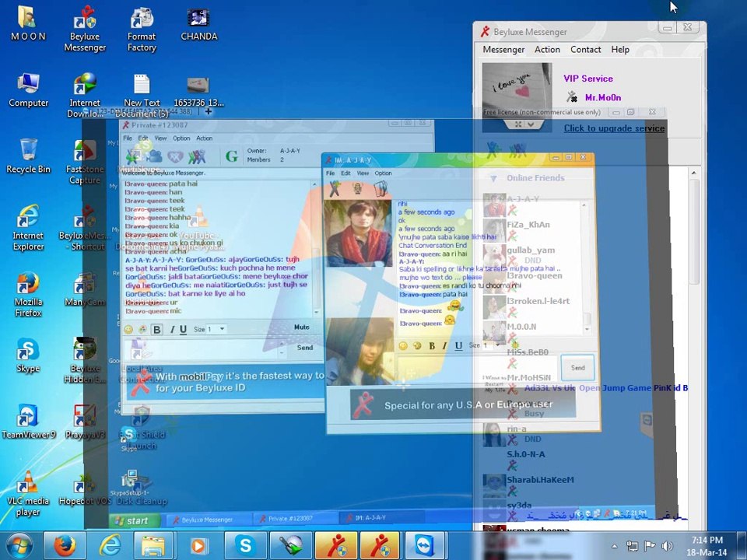Open Windows Start orb
Viewport: 747px width, 560px height.
(19, 545)
